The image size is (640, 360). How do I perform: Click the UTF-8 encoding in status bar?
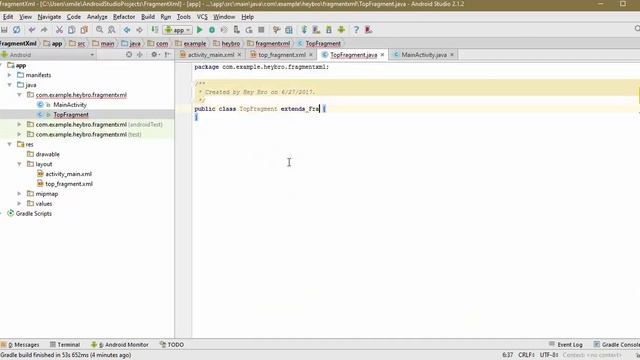coord(549,355)
